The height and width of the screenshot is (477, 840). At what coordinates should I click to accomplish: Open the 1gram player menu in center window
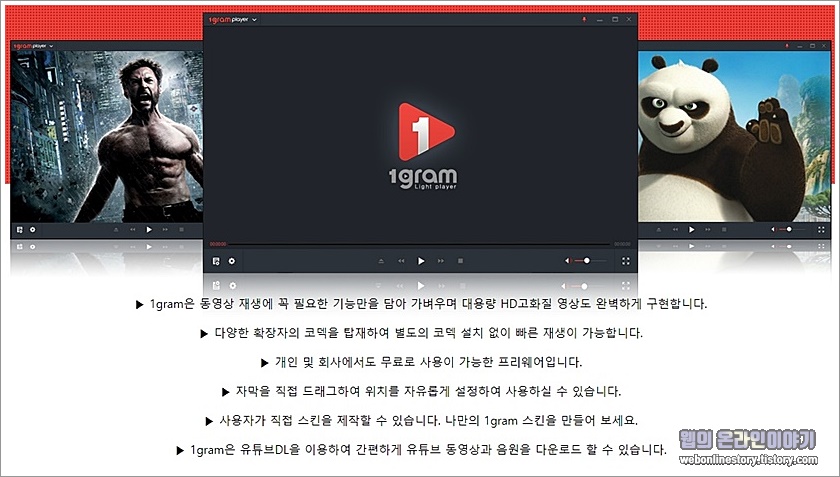point(233,20)
